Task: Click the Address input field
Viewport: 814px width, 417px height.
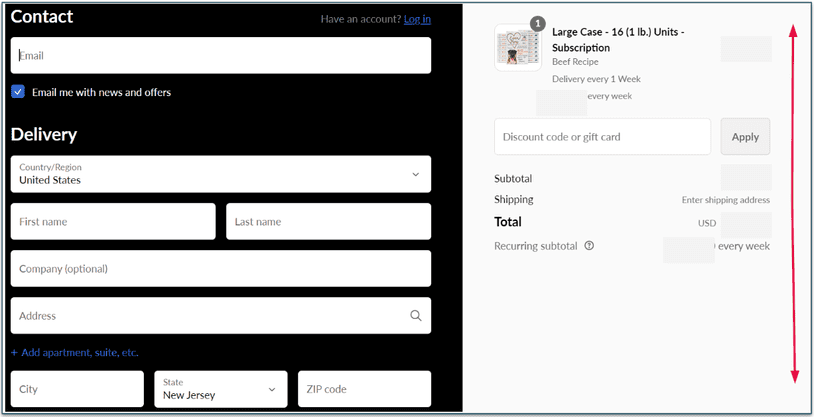Action: 221,316
